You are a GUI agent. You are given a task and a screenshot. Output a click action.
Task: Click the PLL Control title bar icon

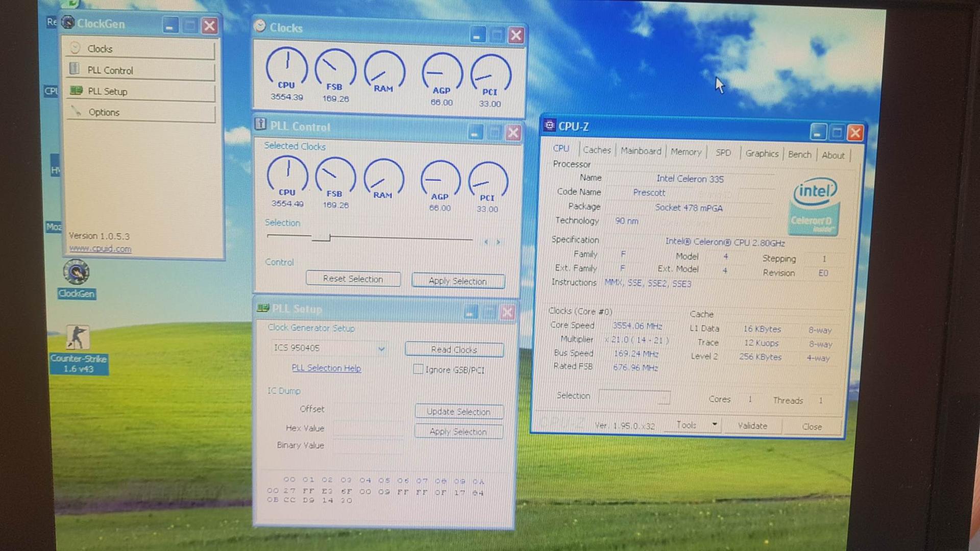pyautogui.click(x=260, y=124)
